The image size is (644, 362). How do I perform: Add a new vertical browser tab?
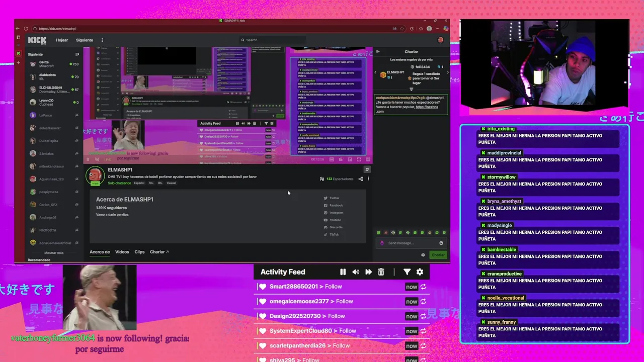pyautogui.click(x=19, y=62)
